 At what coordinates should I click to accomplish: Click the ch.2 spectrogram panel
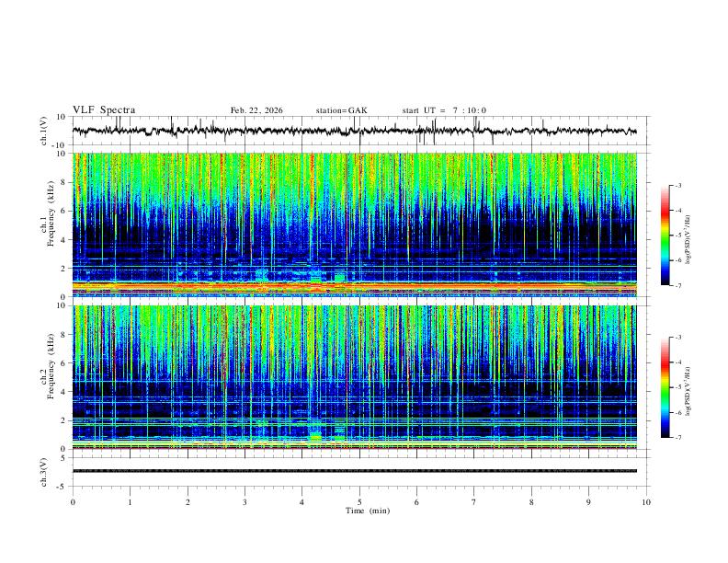tap(354, 377)
